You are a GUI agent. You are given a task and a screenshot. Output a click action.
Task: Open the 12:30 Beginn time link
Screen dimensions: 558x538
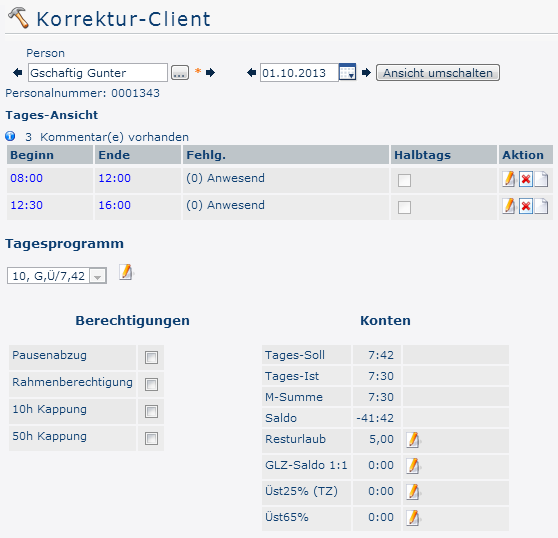(x=26, y=205)
